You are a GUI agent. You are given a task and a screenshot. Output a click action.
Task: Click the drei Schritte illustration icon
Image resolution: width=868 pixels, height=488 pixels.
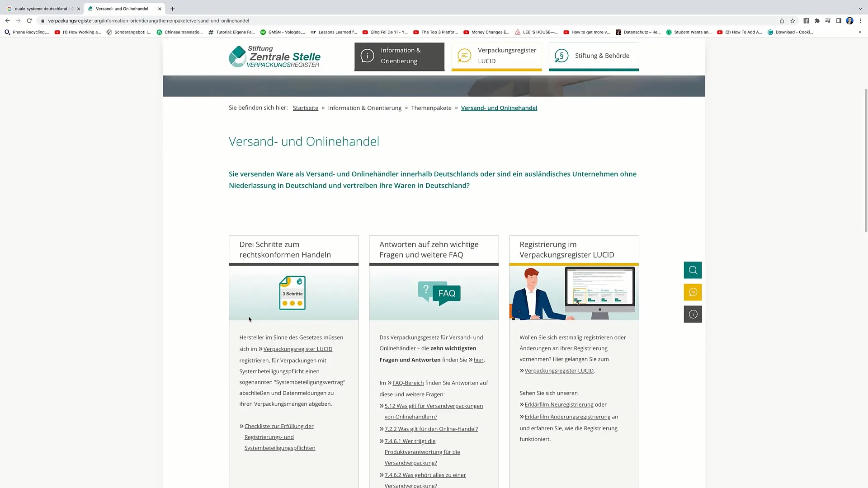point(292,292)
